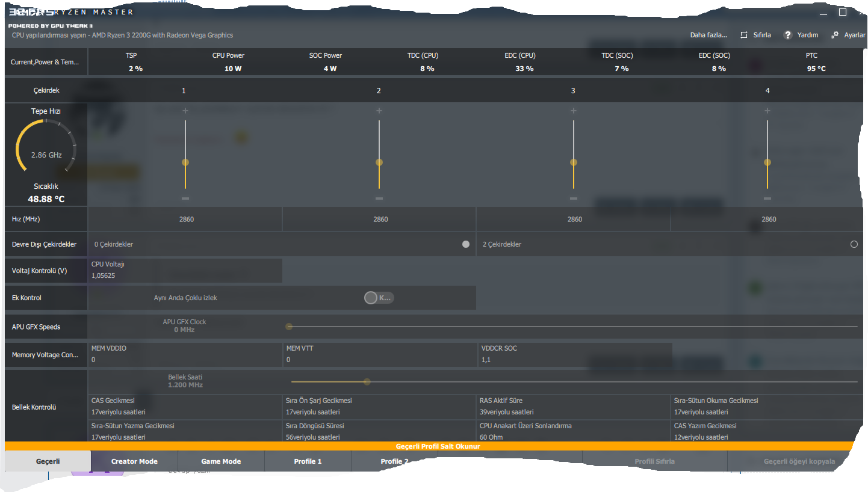Image resolution: width=868 pixels, height=492 pixels.
Task: Click the minus icon below core 2 slider
Action: click(379, 198)
